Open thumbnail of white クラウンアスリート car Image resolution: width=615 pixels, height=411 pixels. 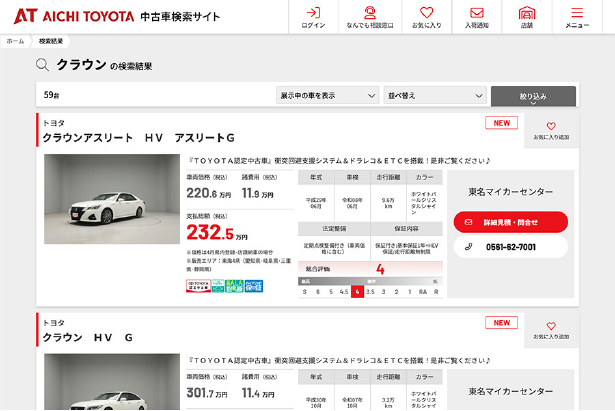click(112, 199)
